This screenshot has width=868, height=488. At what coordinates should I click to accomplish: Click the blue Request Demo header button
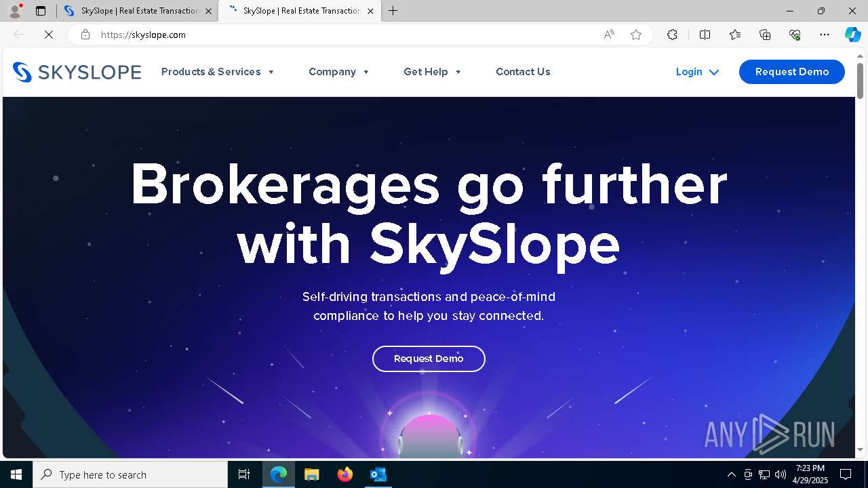point(792,72)
